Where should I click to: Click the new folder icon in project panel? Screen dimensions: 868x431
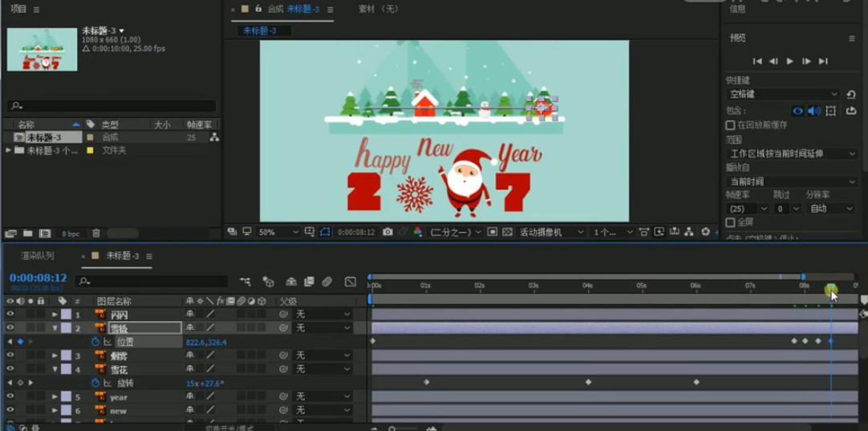tap(27, 234)
